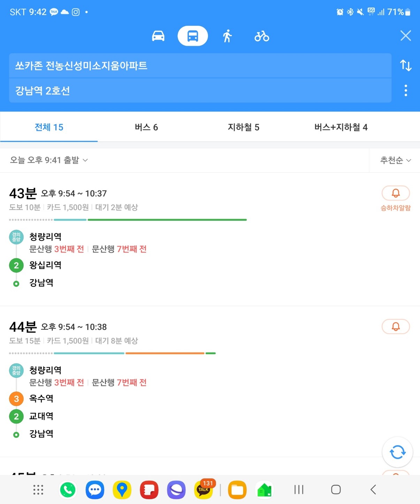Select the 버스+지하철 4 tab
Image resolution: width=420 pixels, height=504 pixels.
pos(341,127)
